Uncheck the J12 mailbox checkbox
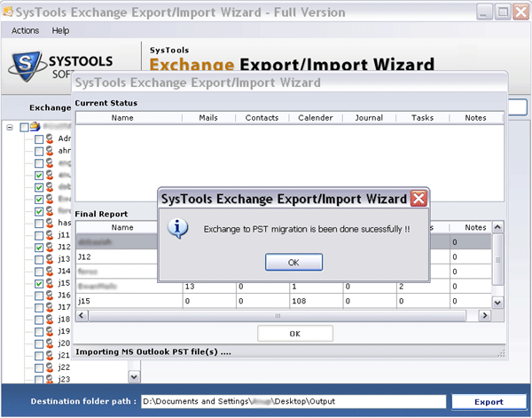The image size is (532, 418). (x=38, y=248)
